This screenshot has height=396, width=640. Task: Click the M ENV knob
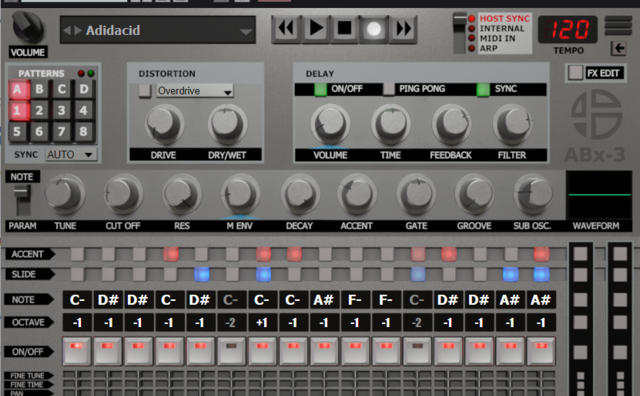coord(240,194)
